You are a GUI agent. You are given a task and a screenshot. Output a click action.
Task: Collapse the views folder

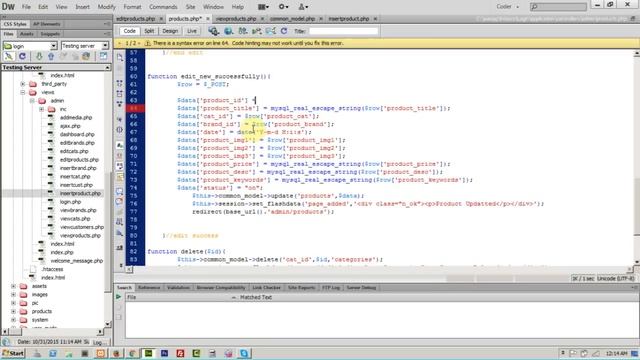pos(23,93)
